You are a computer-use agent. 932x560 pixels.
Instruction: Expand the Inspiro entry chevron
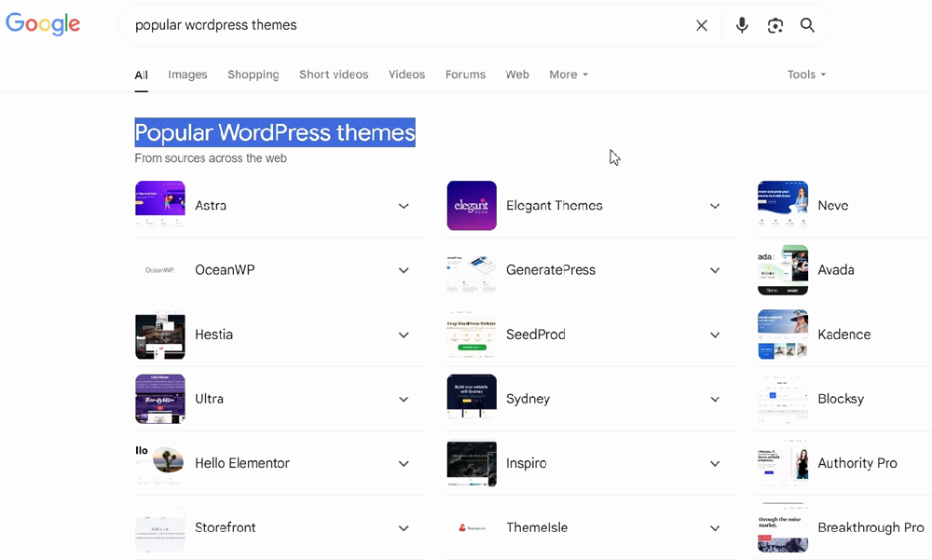[715, 464]
